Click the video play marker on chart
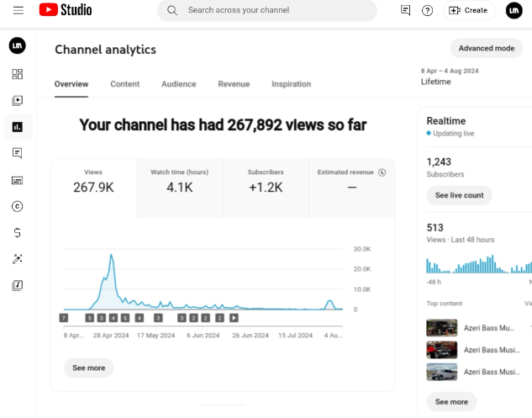Screen dimensions: 532x418 234,318
